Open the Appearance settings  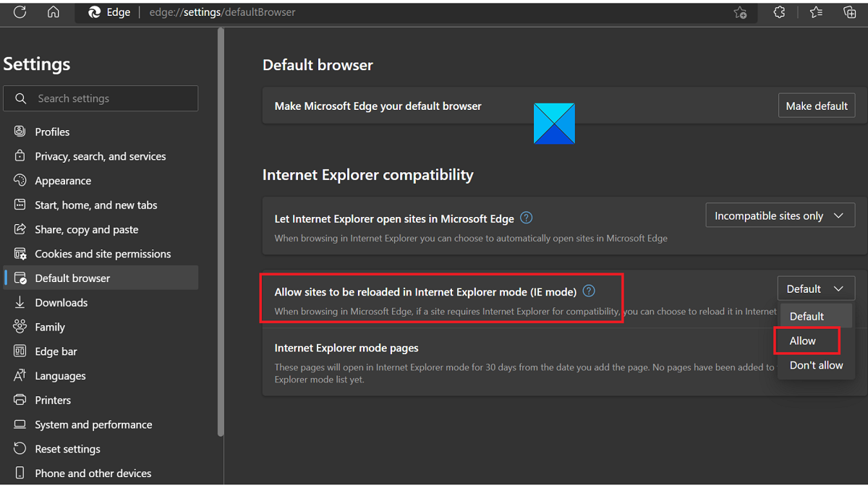click(63, 180)
